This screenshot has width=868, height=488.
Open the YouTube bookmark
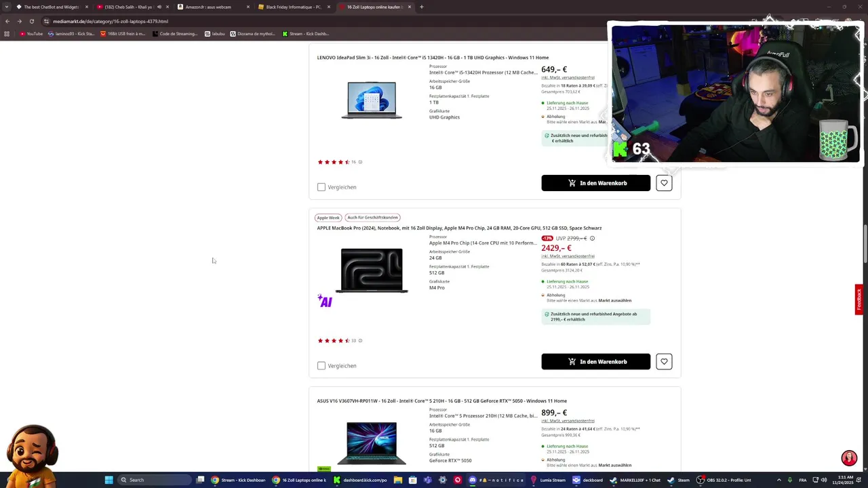coord(31,34)
